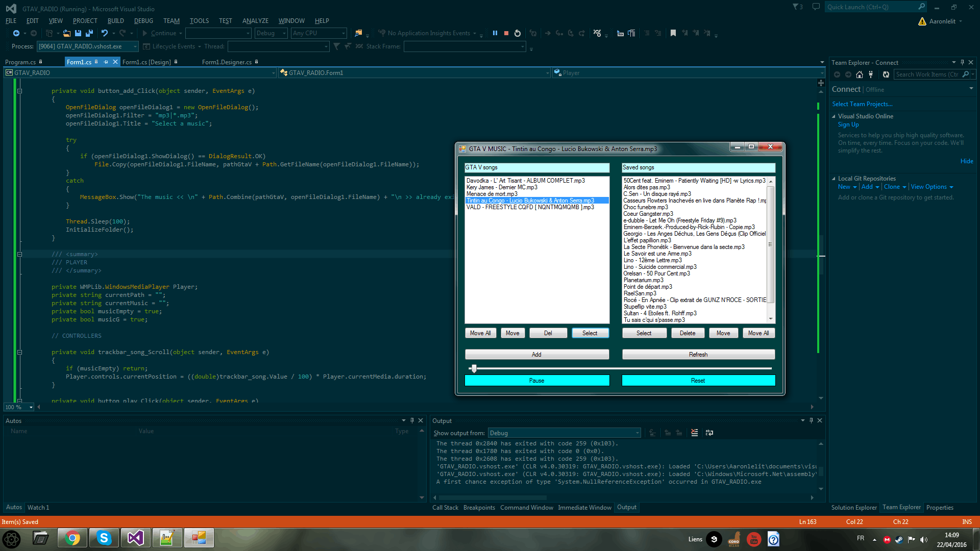Click Refresh in GTA V MUSIC window
Image resolution: width=980 pixels, height=551 pixels.
[698, 355]
